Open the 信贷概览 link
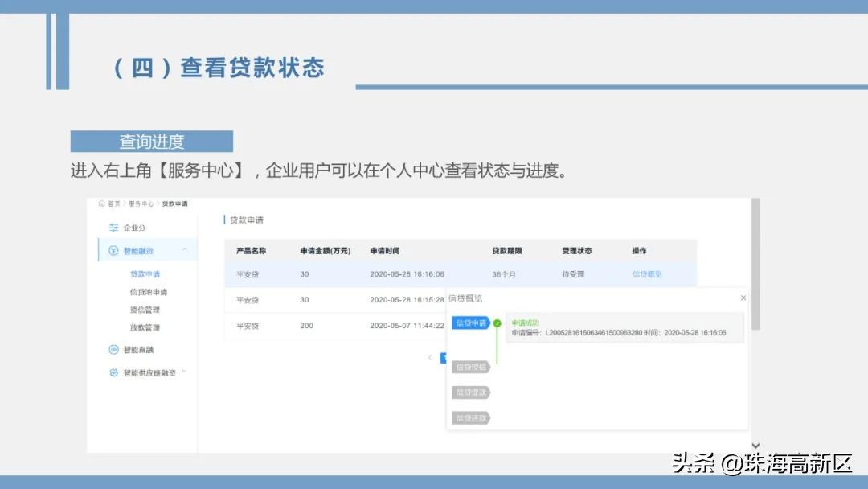 [648, 274]
